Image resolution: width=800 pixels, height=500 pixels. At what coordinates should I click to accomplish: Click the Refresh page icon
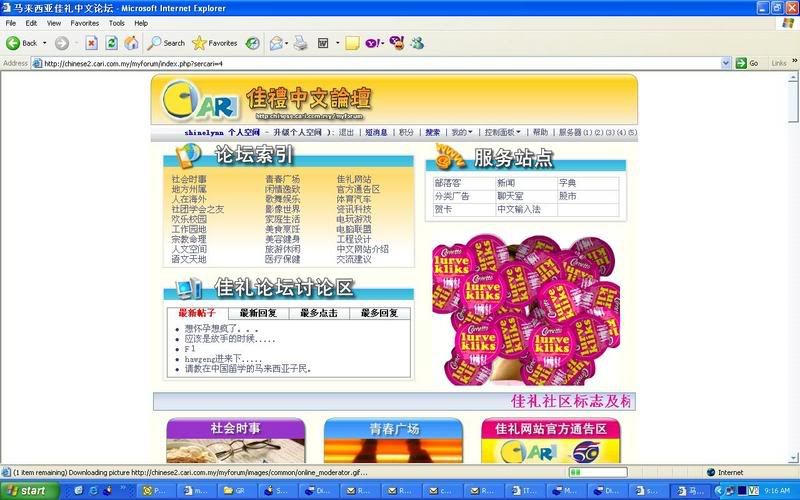point(111,43)
